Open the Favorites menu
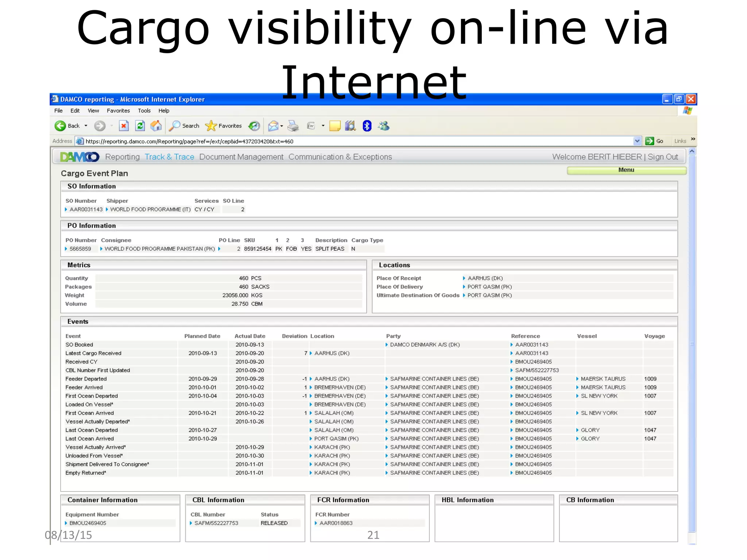The height and width of the screenshot is (560, 747). click(x=118, y=110)
